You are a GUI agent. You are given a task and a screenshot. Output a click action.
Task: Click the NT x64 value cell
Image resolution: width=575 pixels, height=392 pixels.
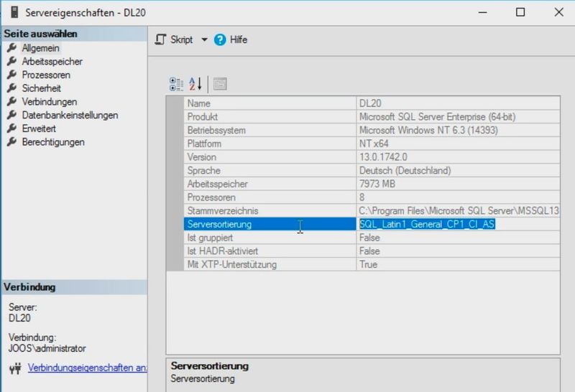pyautogui.click(x=458, y=144)
